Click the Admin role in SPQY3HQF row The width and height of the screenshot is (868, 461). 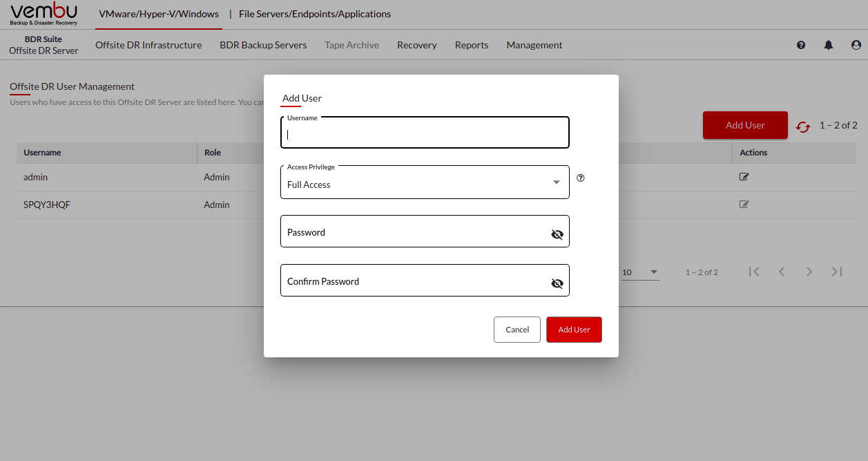point(217,205)
